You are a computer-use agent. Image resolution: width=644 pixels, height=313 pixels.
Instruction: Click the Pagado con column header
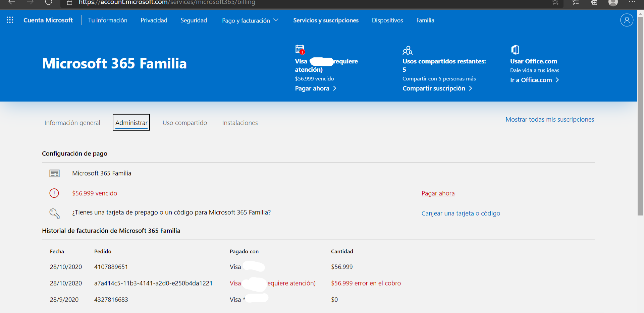pos(244,251)
